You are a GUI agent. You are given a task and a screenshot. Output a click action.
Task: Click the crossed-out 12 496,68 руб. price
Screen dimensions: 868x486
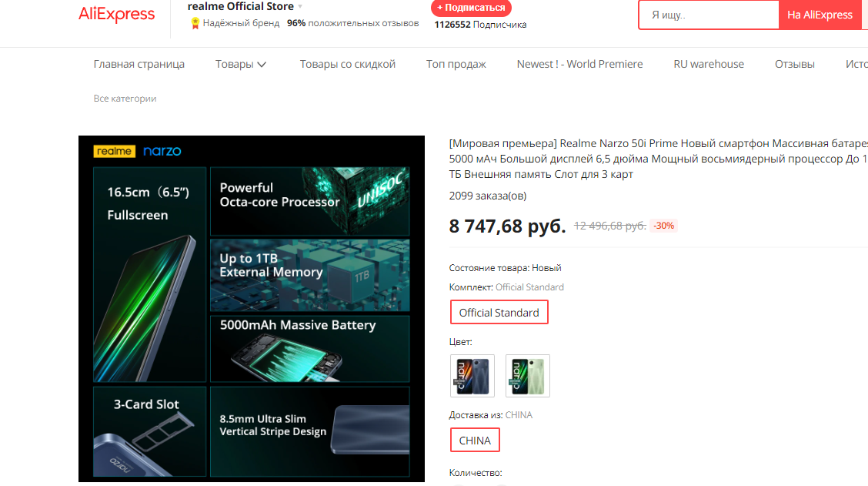tap(610, 226)
